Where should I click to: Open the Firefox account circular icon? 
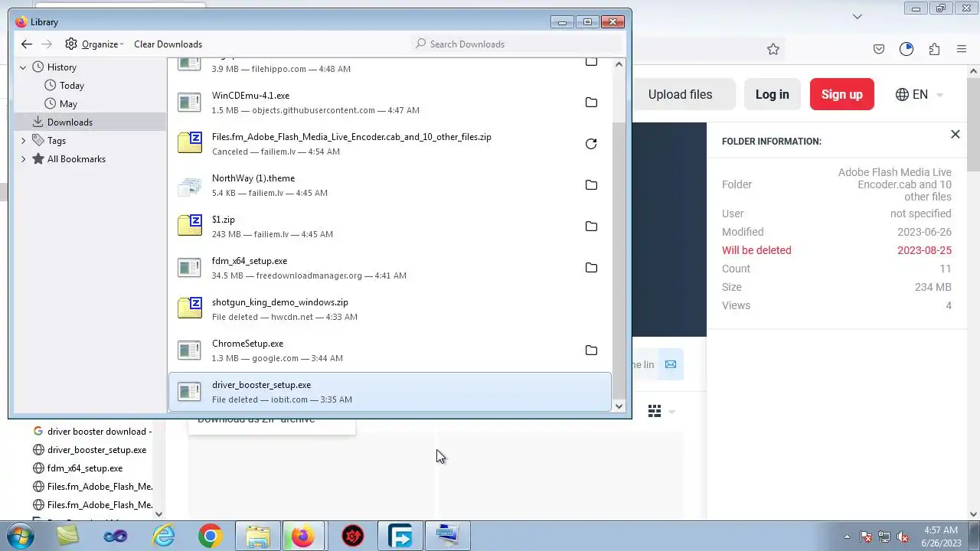click(x=906, y=50)
